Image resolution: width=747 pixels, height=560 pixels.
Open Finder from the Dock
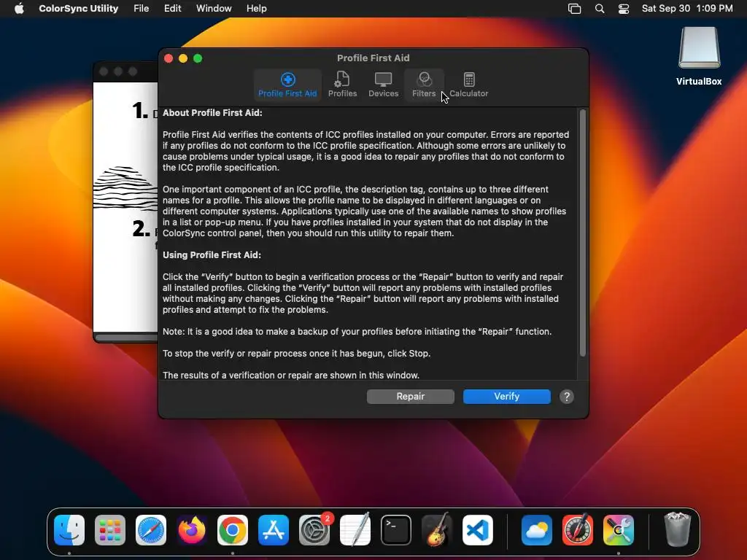(69, 529)
